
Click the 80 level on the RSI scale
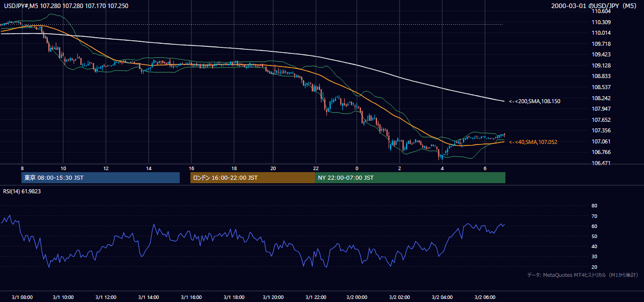tap(594, 206)
